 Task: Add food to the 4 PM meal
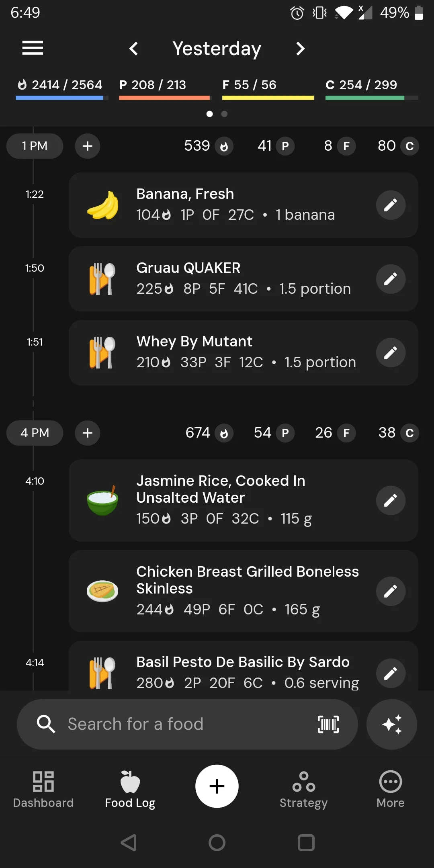click(x=88, y=433)
